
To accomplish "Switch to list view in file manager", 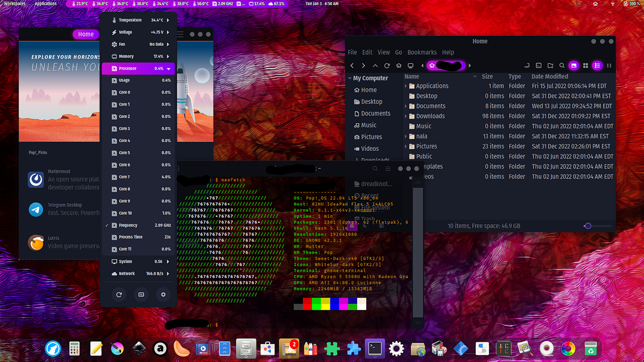I will [597, 66].
